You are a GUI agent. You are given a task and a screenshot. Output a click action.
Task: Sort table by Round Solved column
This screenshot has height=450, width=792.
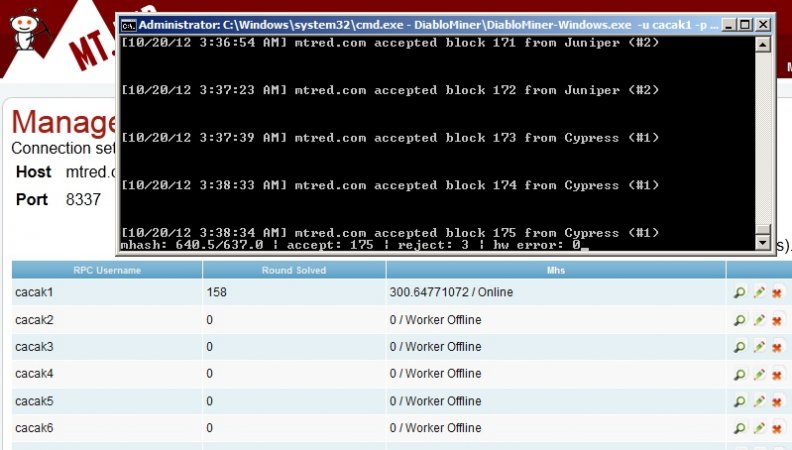[x=294, y=270]
